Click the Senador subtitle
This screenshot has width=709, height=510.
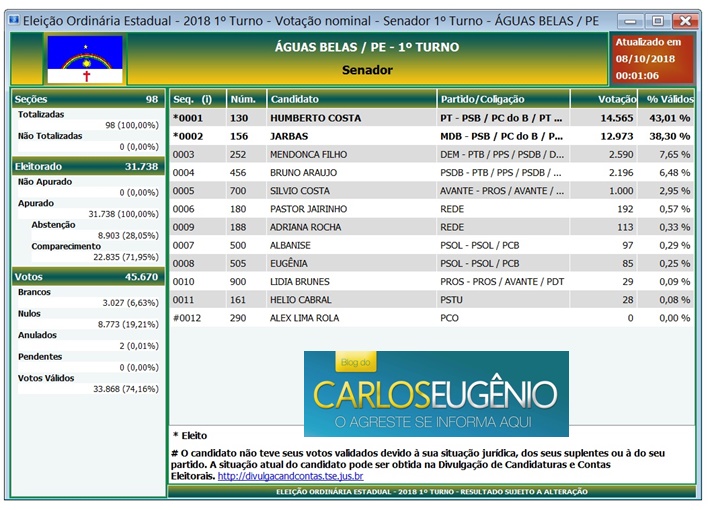[367, 70]
